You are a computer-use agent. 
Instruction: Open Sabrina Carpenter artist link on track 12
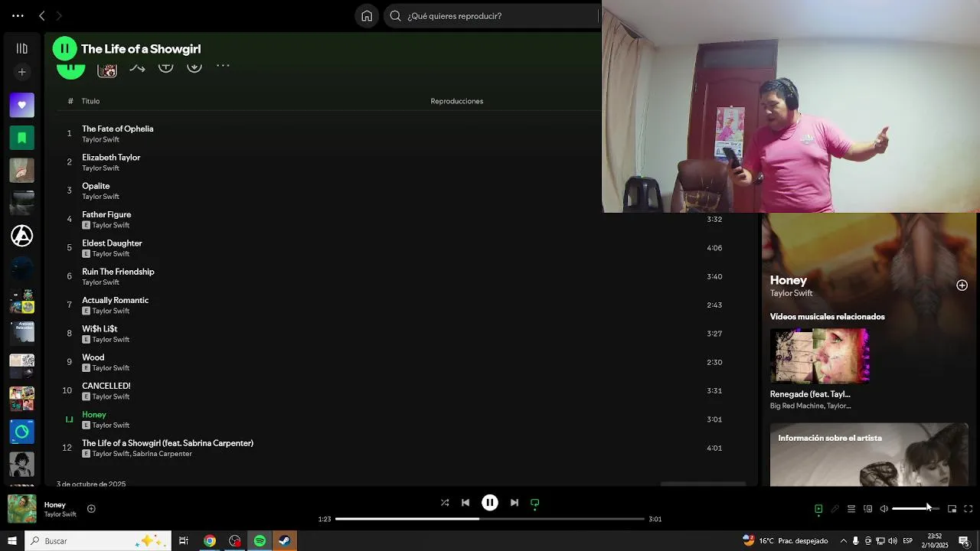162,454
